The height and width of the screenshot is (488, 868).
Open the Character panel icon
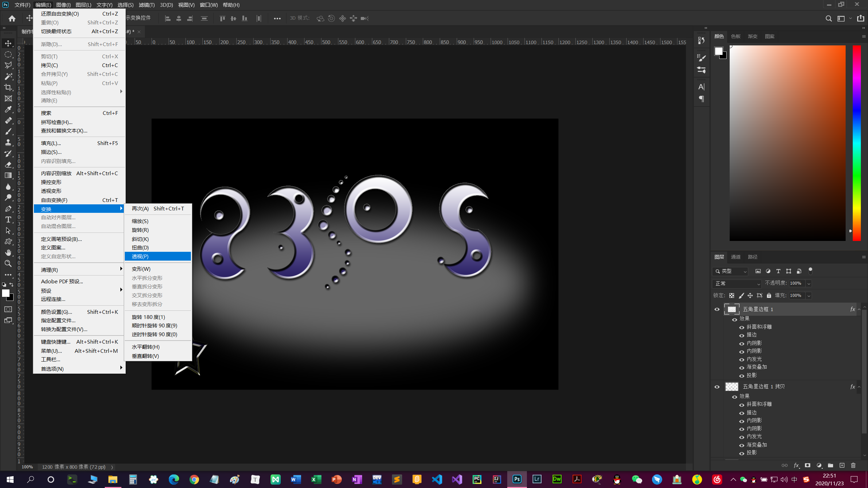click(701, 87)
